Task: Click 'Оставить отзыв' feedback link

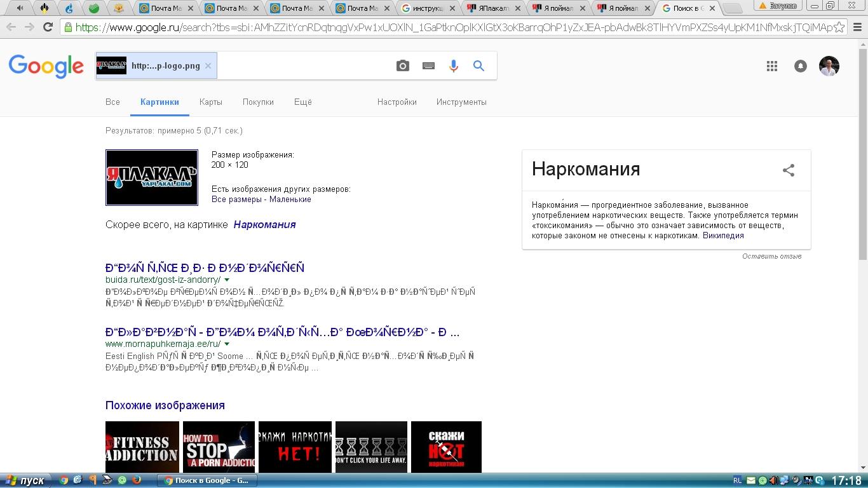Action: [772, 256]
